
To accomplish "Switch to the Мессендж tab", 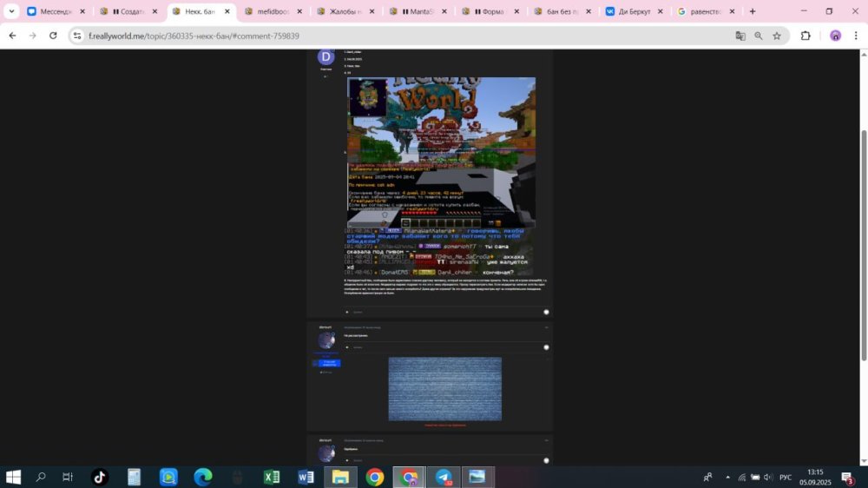I will tap(56, 11).
